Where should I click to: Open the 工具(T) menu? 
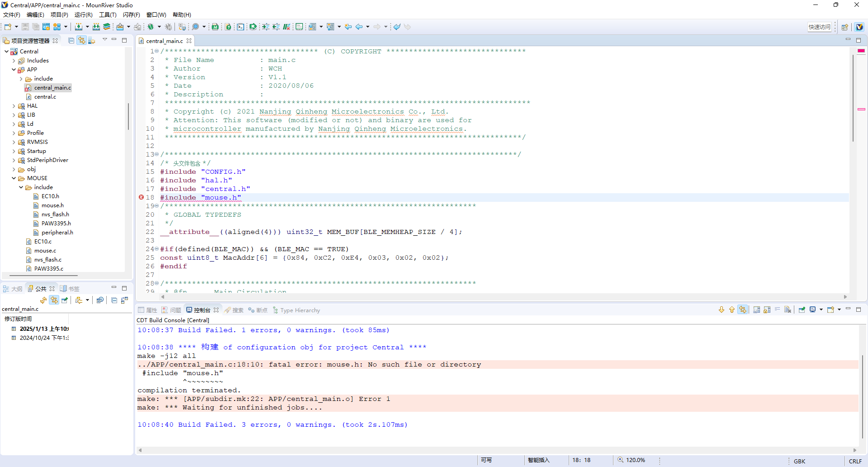(108, 15)
